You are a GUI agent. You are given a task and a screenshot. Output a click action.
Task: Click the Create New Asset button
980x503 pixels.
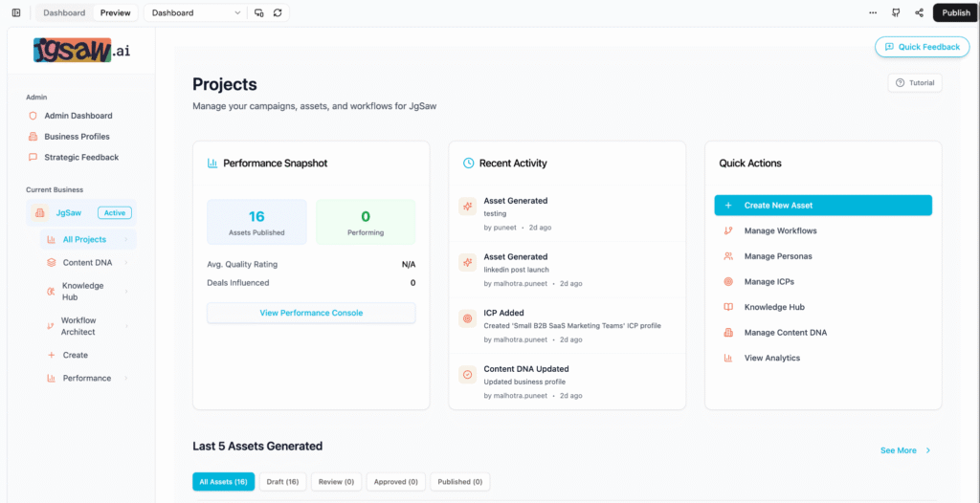coord(823,206)
